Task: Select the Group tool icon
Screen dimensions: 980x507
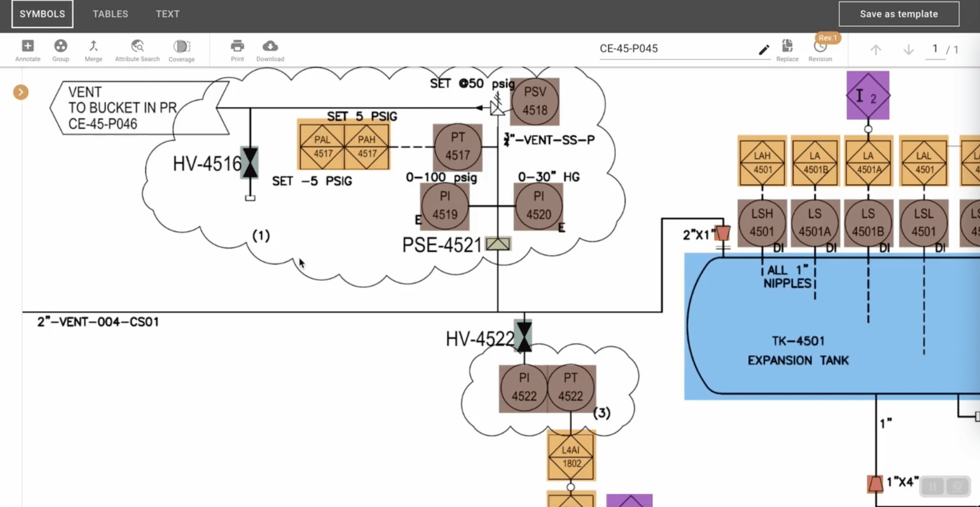Action: point(61,46)
